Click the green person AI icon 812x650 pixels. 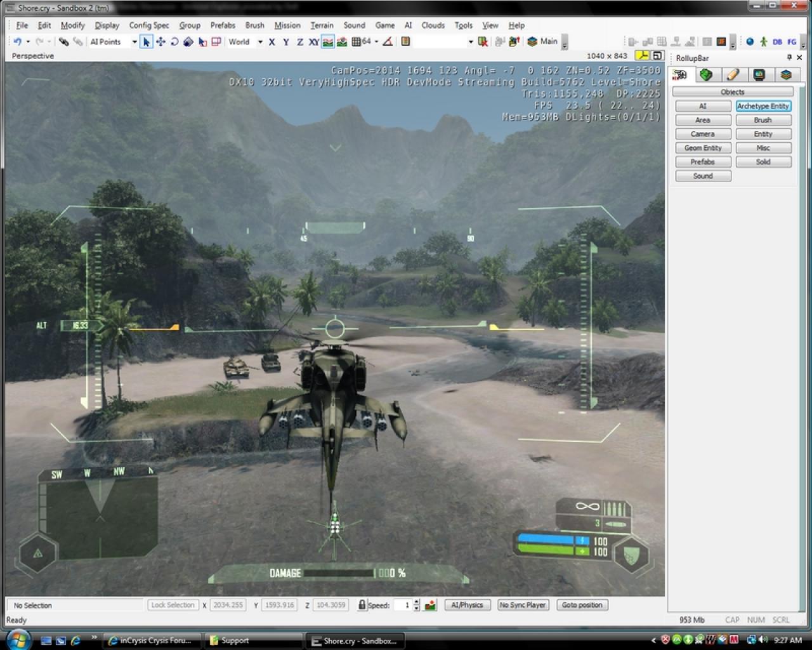pyautogui.click(x=764, y=42)
